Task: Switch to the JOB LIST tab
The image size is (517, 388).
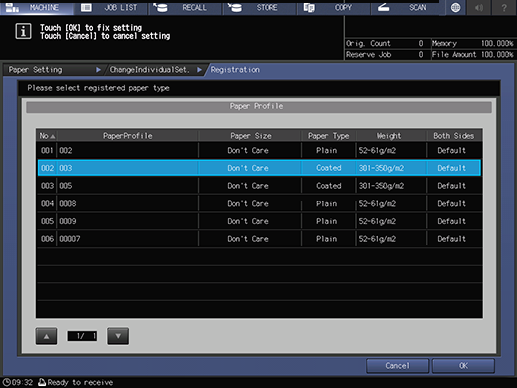Action: [x=111, y=7]
